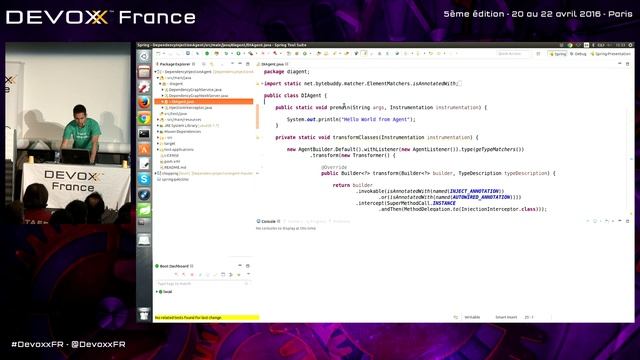The image size is (640, 360).
Task: Expand the shopping project node
Action: point(156,173)
